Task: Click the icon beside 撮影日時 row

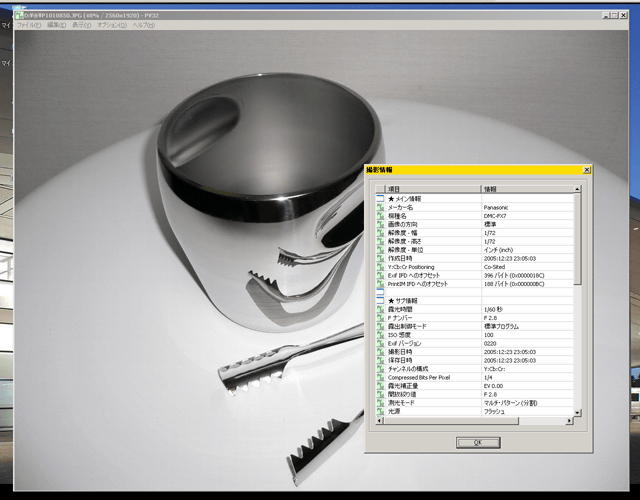Action: pyautogui.click(x=380, y=352)
